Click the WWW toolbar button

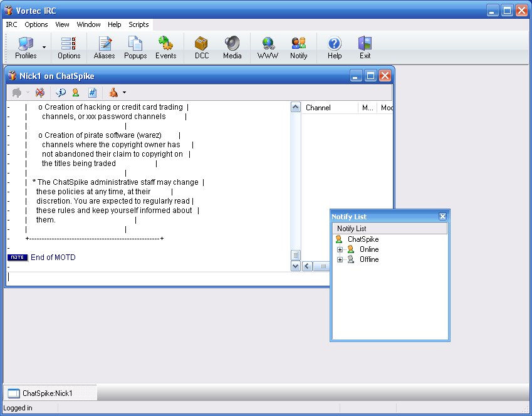[x=268, y=48]
